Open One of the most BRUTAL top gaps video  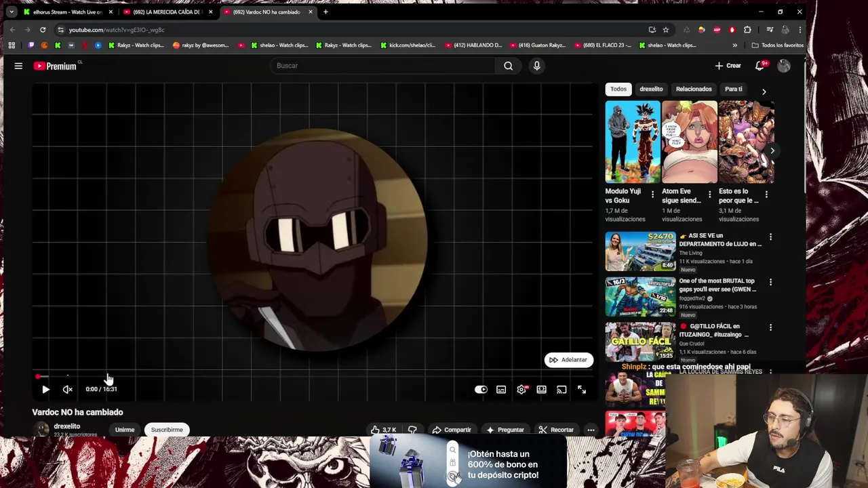pyautogui.click(x=641, y=297)
